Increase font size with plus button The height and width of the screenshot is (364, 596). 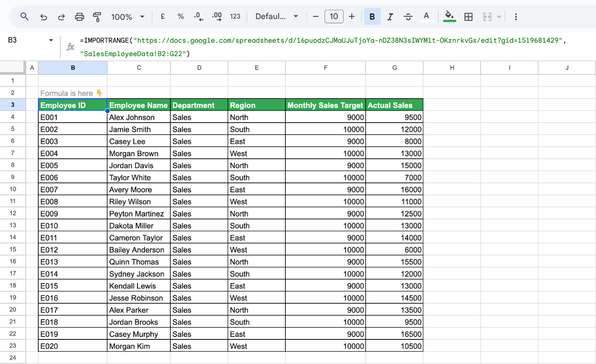coord(352,17)
